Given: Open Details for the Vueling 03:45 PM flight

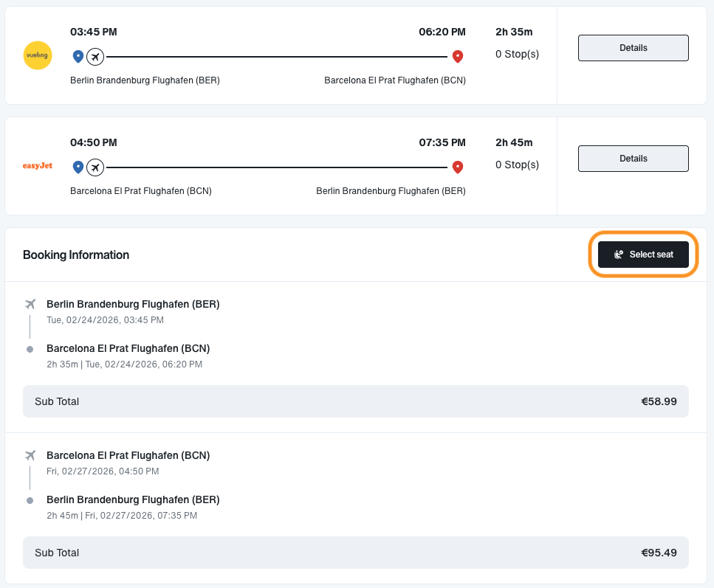Looking at the screenshot, I should point(634,48).
